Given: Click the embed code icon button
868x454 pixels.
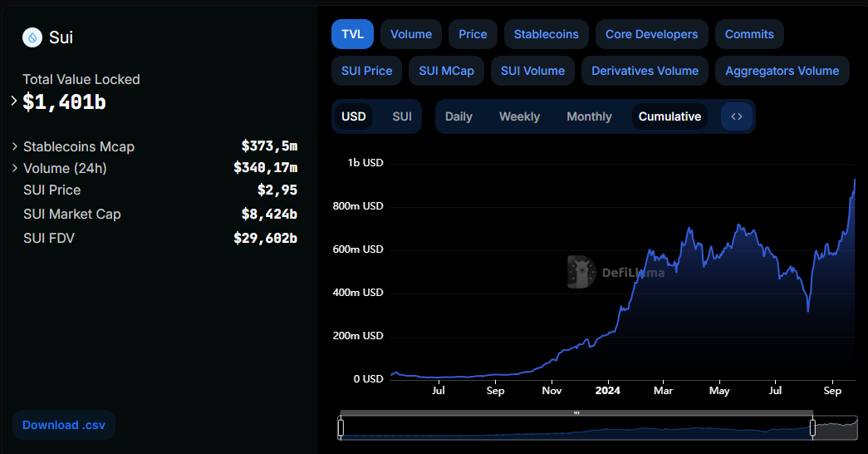Looking at the screenshot, I should [x=736, y=116].
